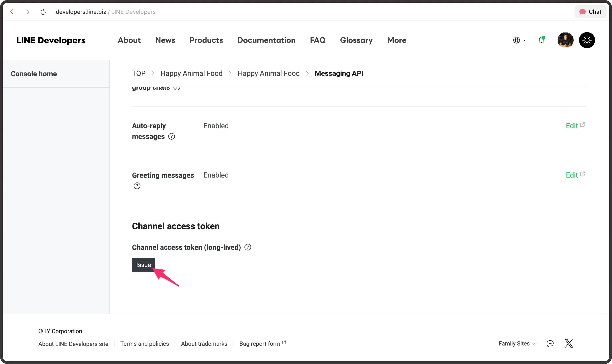The width and height of the screenshot is (612, 364).
Task: Switch to the Documentation menu item
Action: point(266,40)
